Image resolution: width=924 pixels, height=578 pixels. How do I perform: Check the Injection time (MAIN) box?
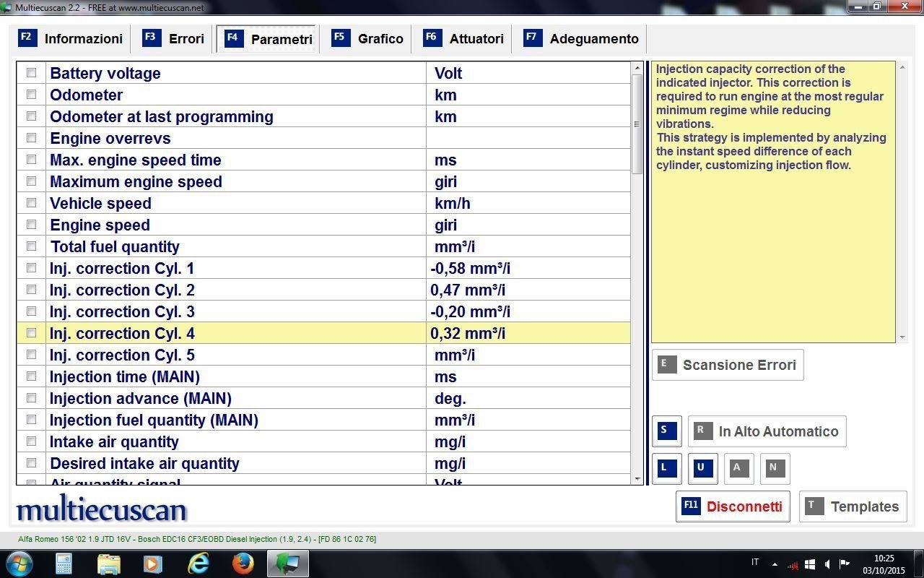31,376
